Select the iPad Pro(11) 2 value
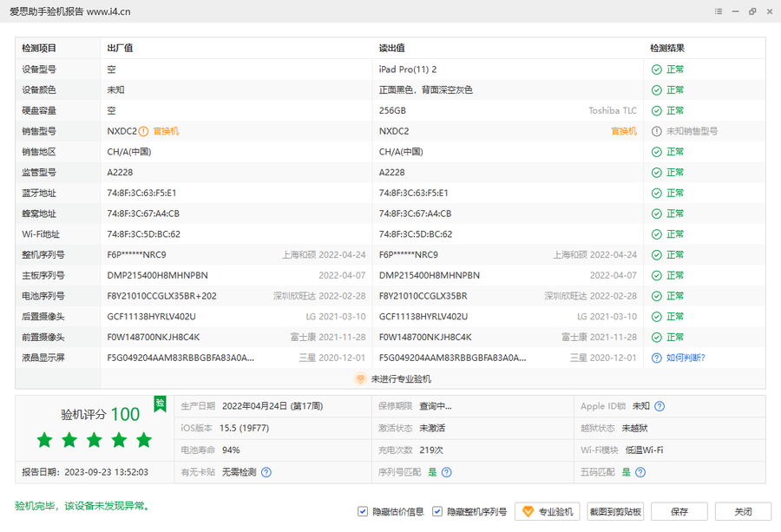The image size is (781, 532). 408,69
